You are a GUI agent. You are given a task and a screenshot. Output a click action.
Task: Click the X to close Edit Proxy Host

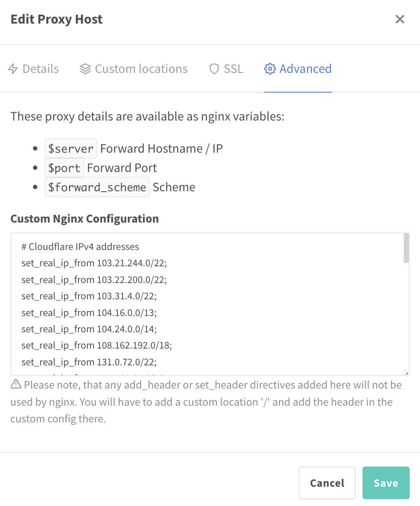pos(400,19)
